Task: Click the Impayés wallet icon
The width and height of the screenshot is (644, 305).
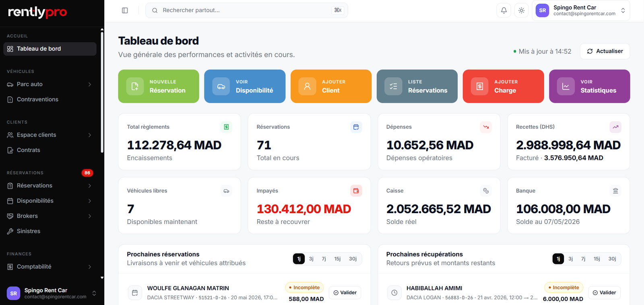Action: (x=356, y=191)
